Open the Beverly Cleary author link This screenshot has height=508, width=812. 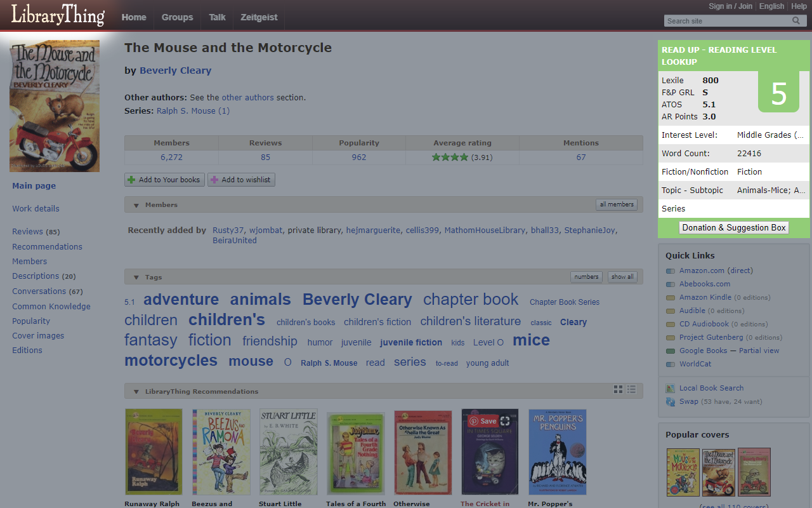175,70
